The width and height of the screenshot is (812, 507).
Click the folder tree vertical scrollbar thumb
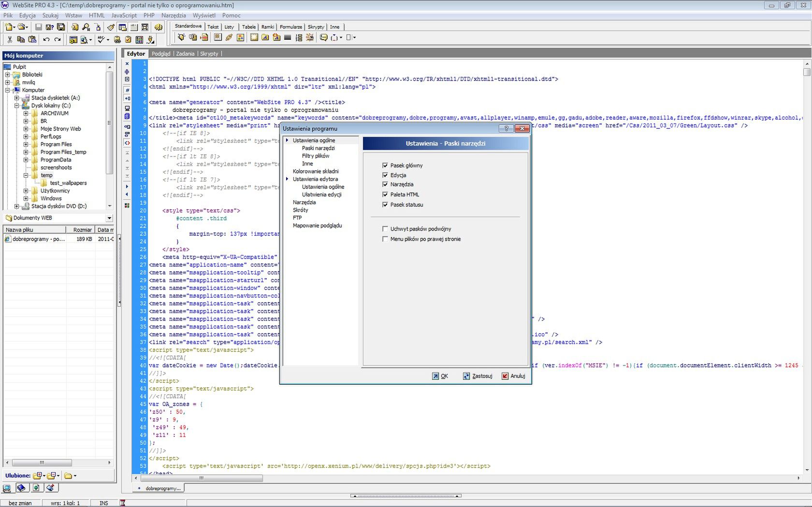(x=110, y=123)
